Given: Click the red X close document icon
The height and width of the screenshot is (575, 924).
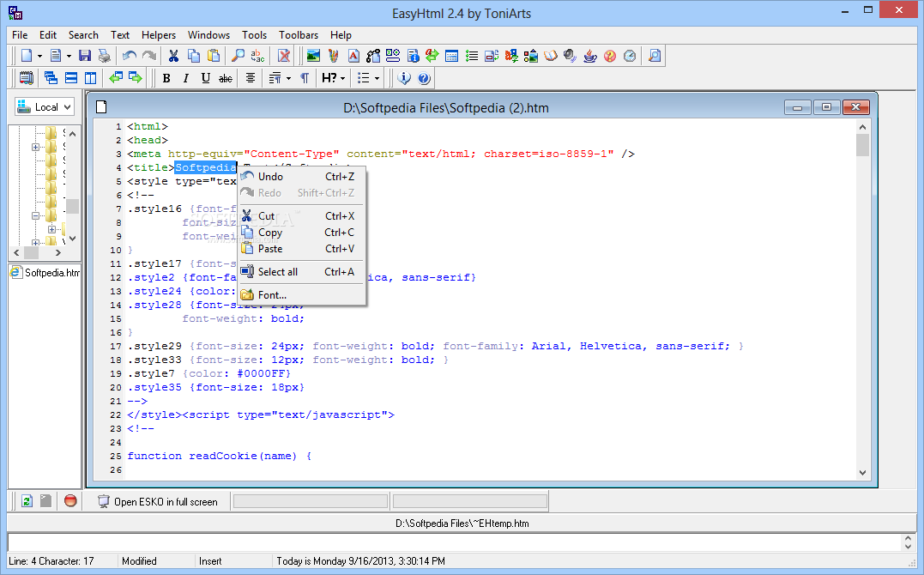Looking at the screenshot, I should coord(284,56).
